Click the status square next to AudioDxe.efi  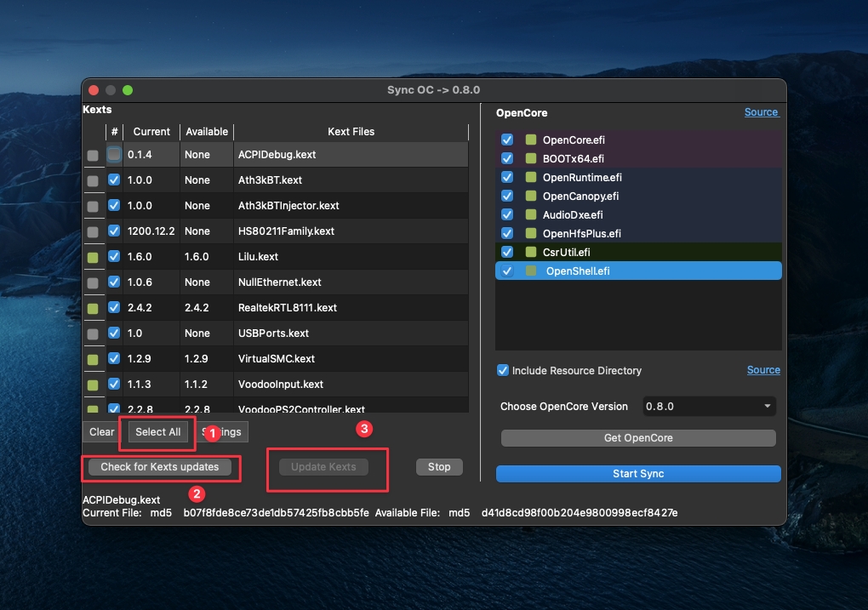530,215
